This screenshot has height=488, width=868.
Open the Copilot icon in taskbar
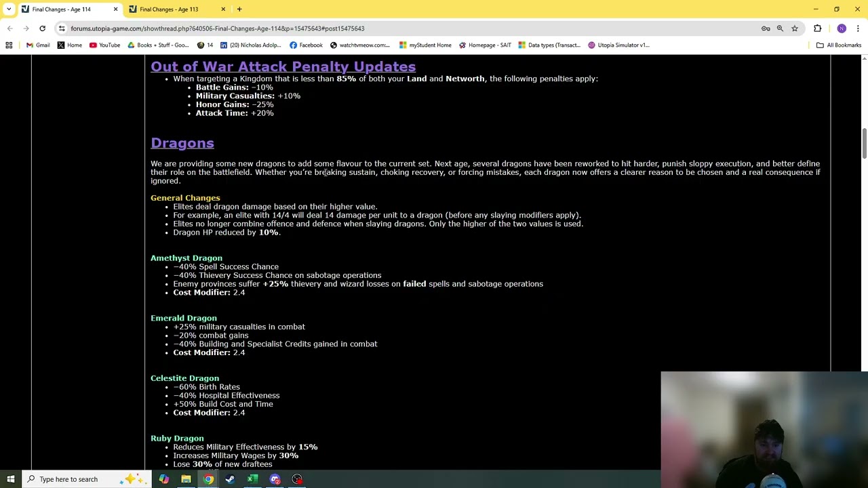163,479
